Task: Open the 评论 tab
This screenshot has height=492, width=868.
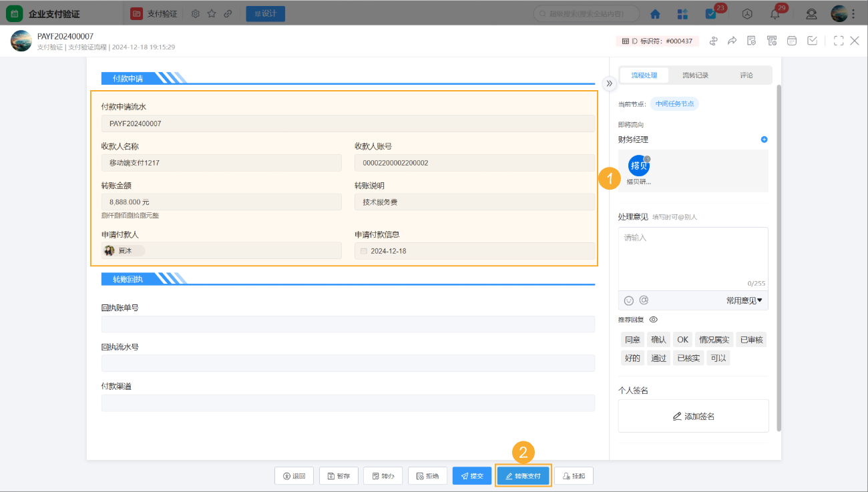Action: click(x=746, y=75)
